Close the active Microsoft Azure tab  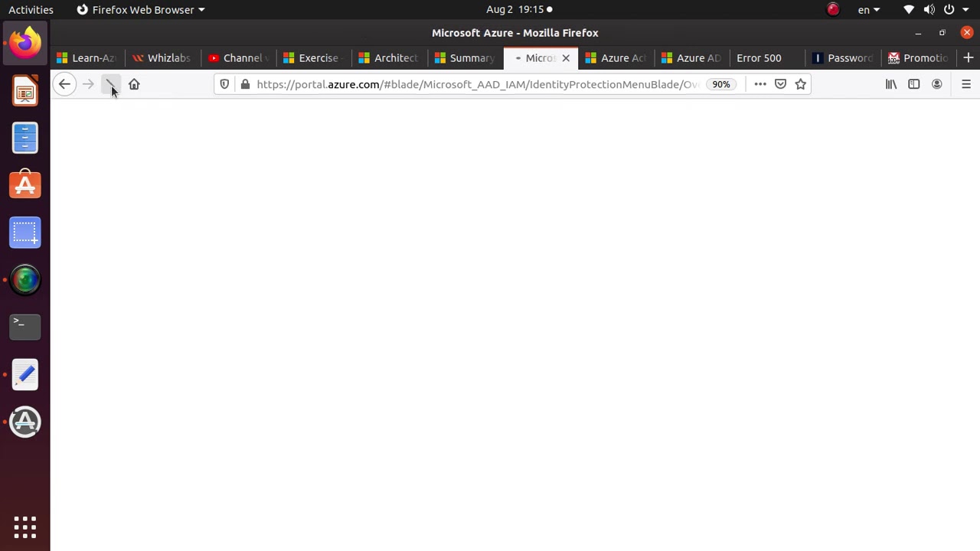[x=566, y=58]
